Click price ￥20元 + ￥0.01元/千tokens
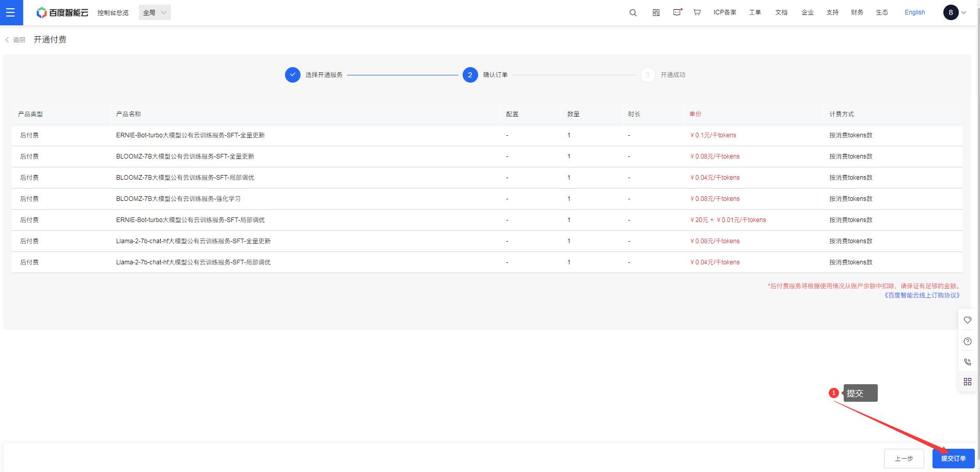 pos(728,220)
